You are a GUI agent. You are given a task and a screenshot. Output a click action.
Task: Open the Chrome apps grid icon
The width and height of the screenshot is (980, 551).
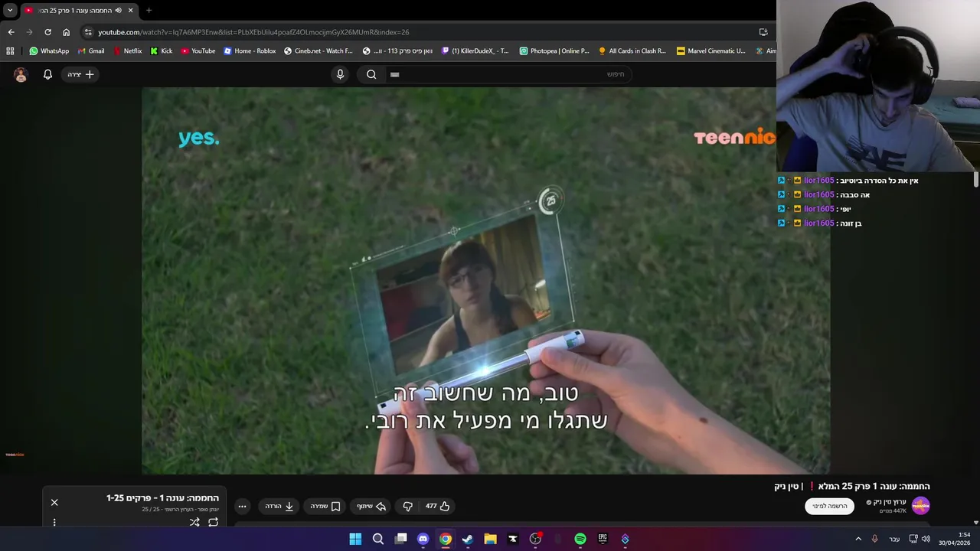point(10,51)
